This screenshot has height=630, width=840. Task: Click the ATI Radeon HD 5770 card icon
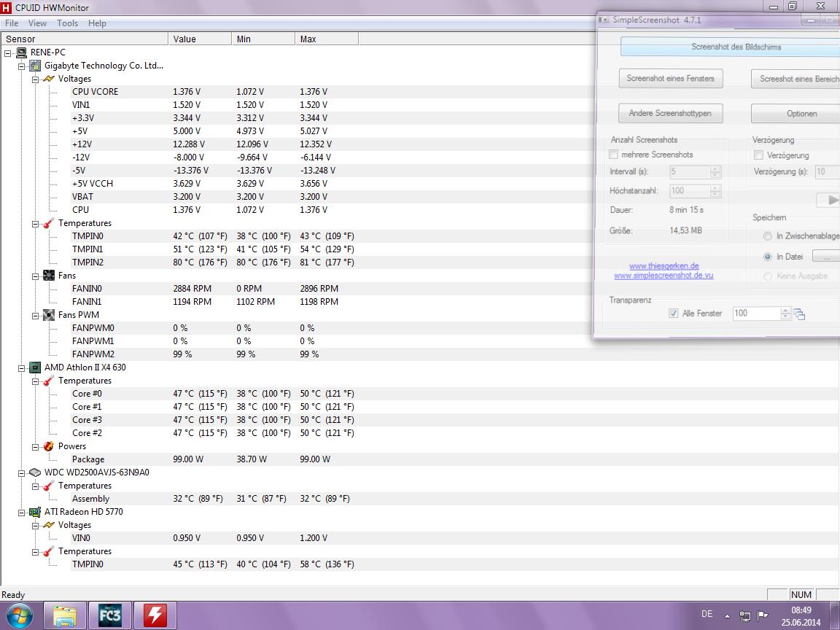35,512
